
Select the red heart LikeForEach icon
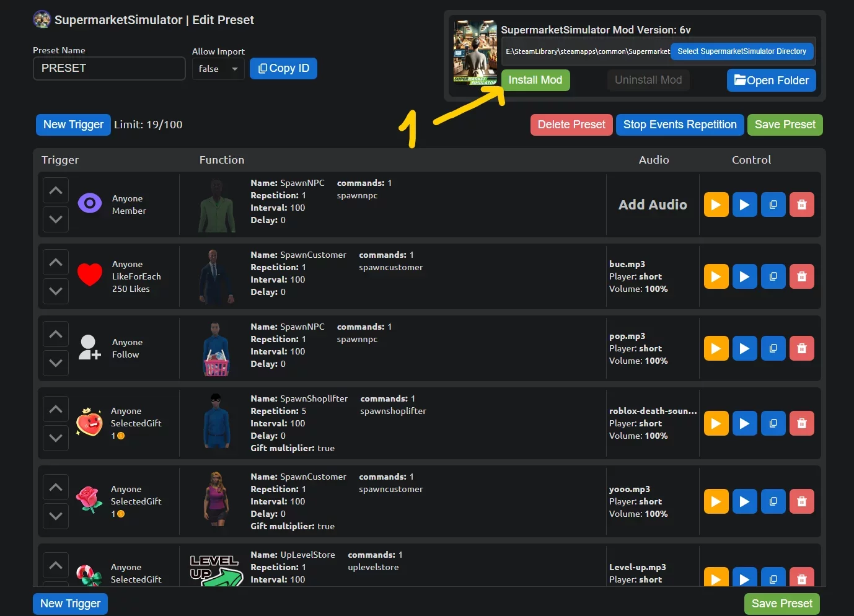[x=90, y=275]
